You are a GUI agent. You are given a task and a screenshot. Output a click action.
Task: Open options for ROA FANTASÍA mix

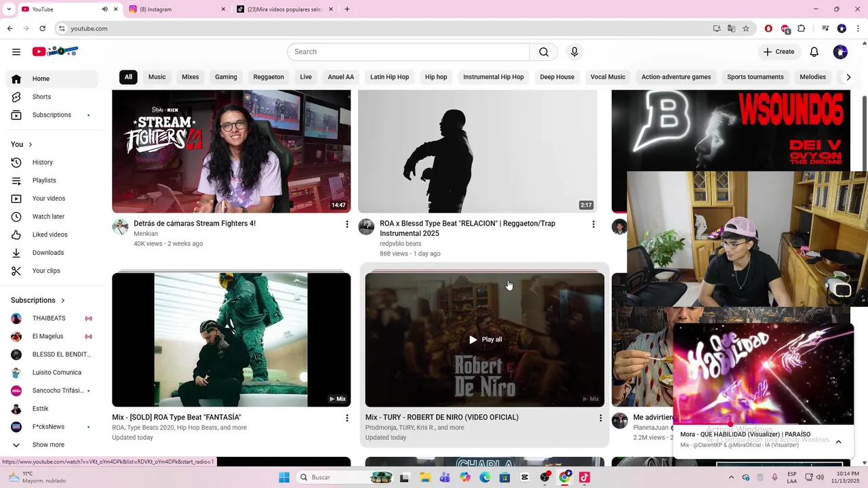coord(347,418)
